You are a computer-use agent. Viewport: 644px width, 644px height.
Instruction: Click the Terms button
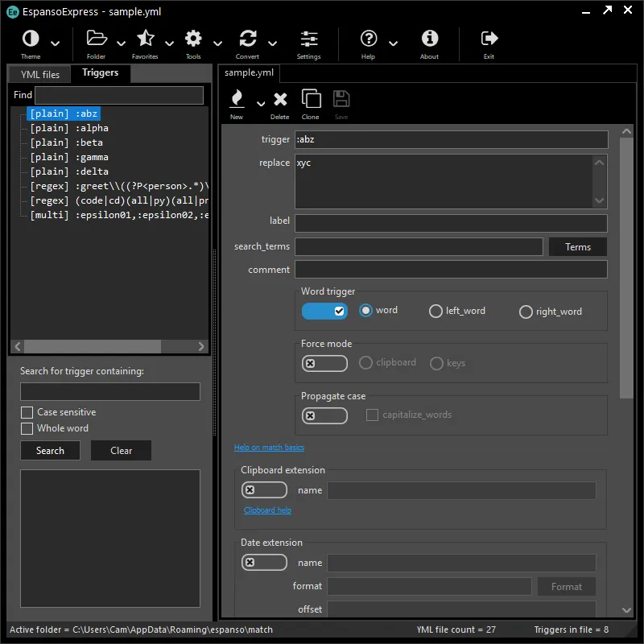(577, 247)
